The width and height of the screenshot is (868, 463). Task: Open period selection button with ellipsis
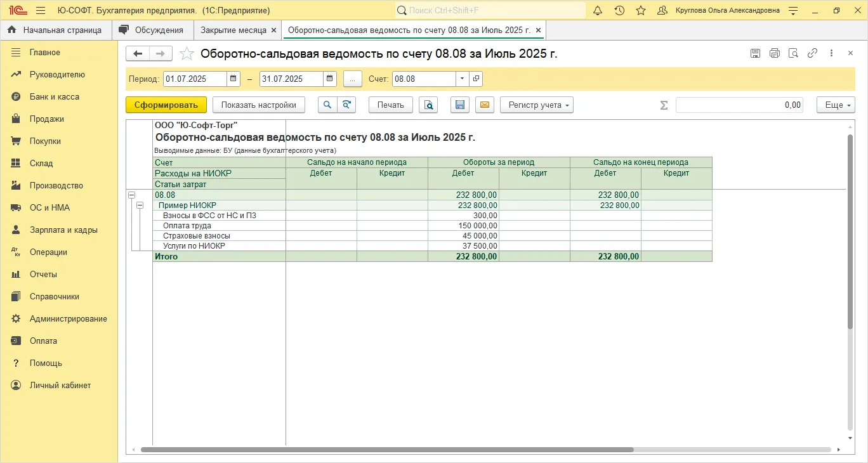pos(353,79)
